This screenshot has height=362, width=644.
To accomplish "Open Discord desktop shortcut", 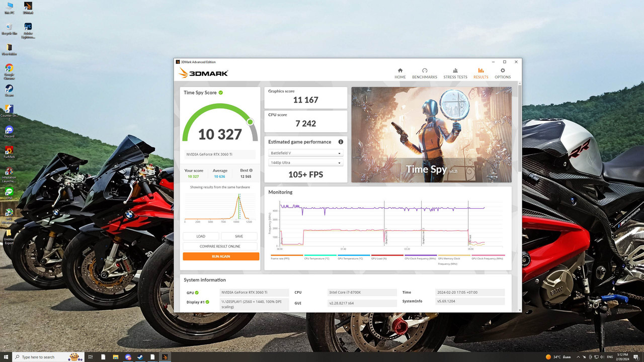I will [x=9, y=132].
